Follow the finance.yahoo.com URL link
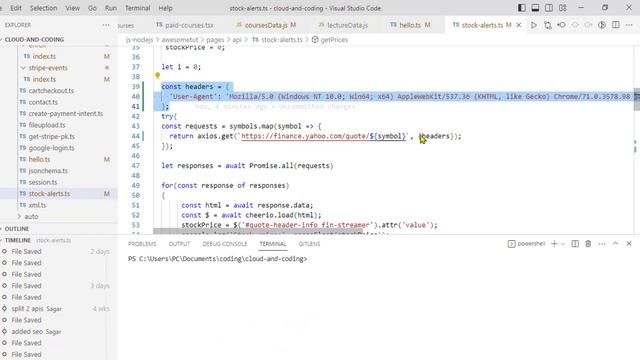 click(323, 136)
